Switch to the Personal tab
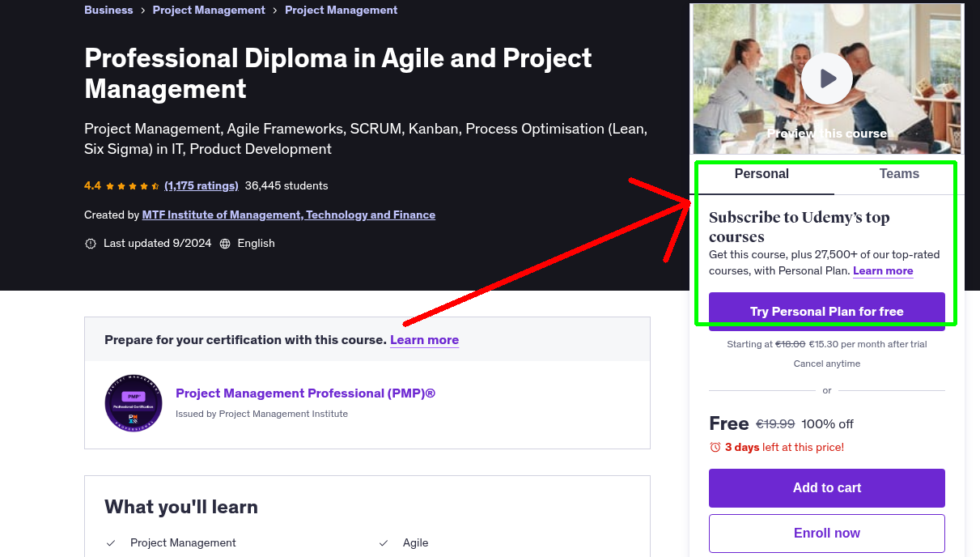This screenshot has height=557, width=980. tap(762, 174)
